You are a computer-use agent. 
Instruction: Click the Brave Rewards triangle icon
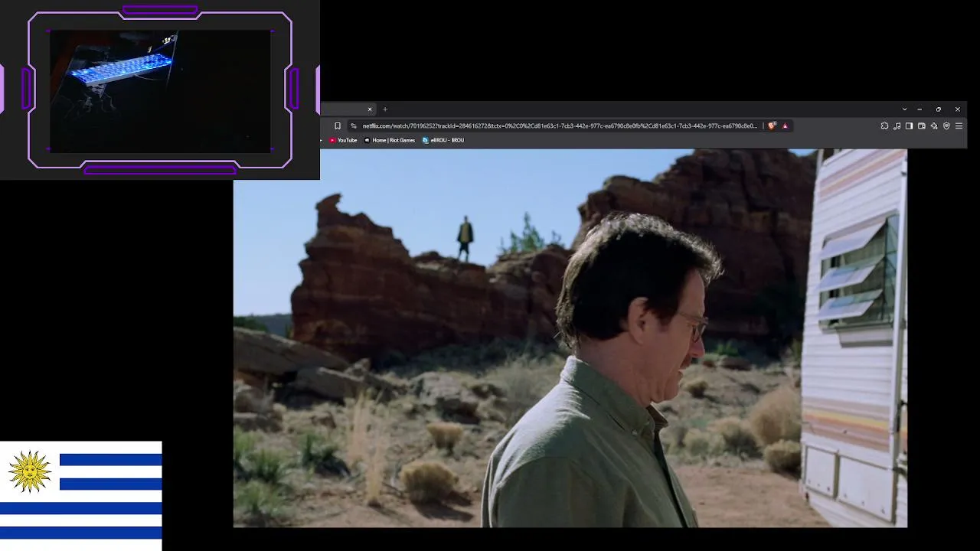click(x=785, y=126)
